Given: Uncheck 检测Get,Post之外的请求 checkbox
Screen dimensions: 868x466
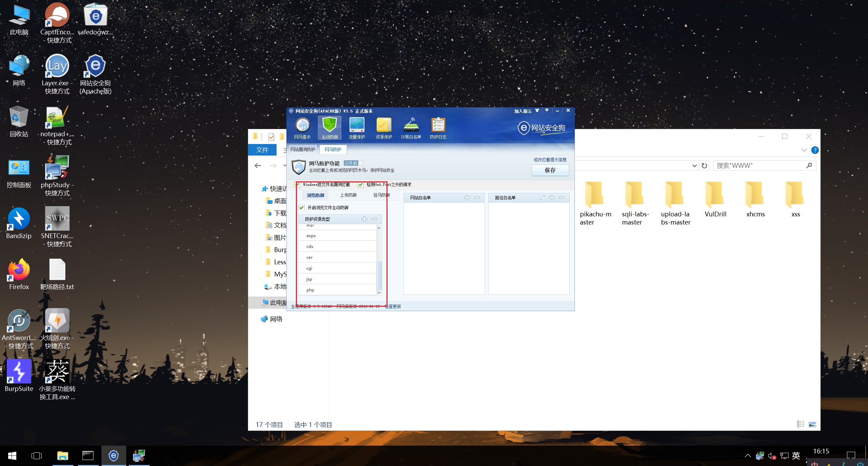Looking at the screenshot, I should (360, 185).
